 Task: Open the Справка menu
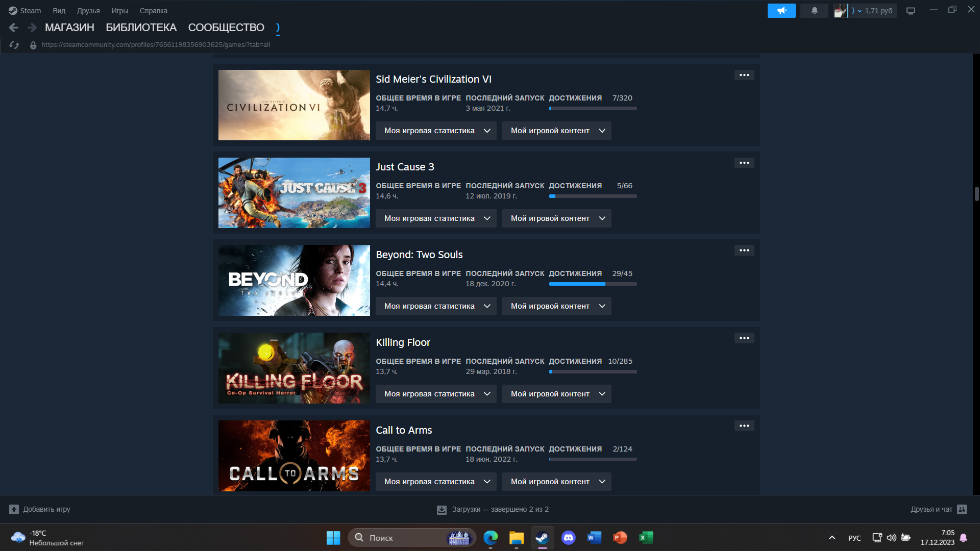click(154, 10)
